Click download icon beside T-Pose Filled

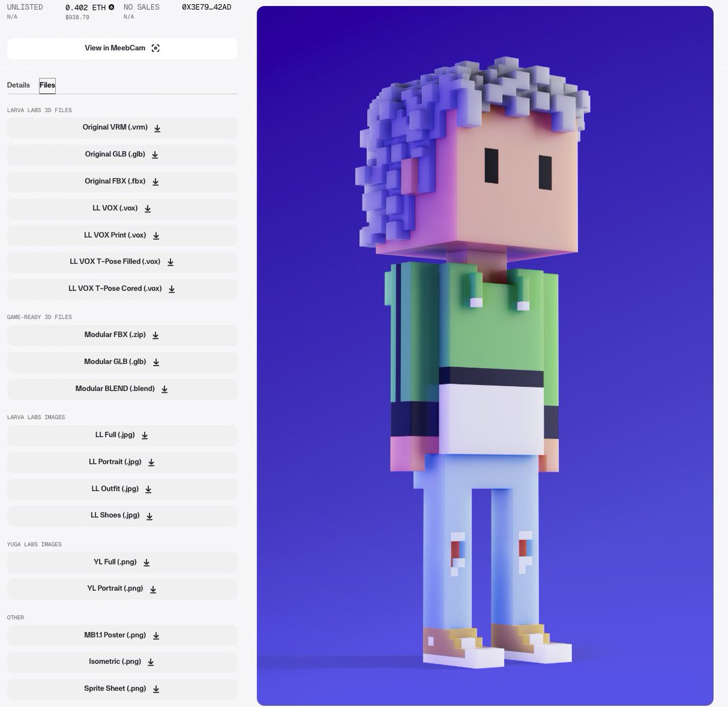pyautogui.click(x=170, y=263)
